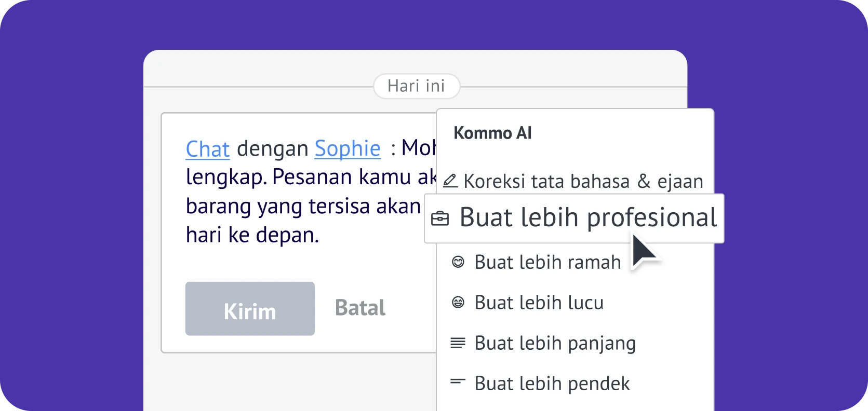Click the laughing face icon for Buat lebih lucu
Screen dimensions: 868x411
pos(458,302)
